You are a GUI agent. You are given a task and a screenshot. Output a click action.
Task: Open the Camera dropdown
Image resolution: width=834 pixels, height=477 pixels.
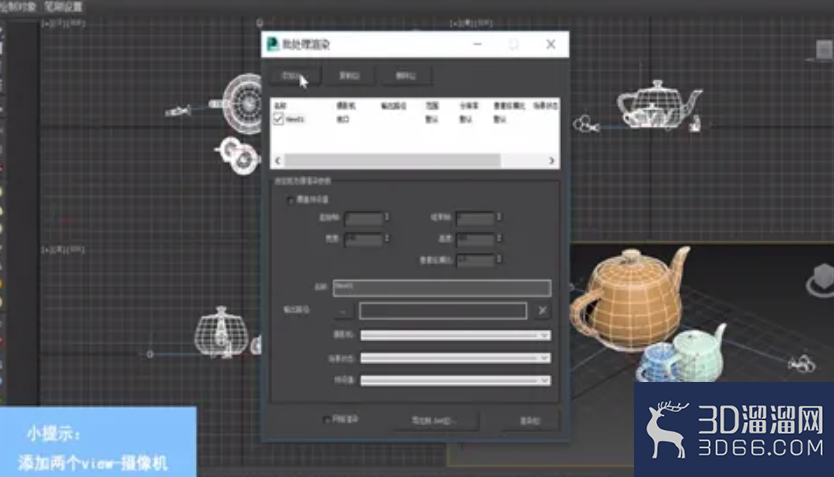point(455,336)
